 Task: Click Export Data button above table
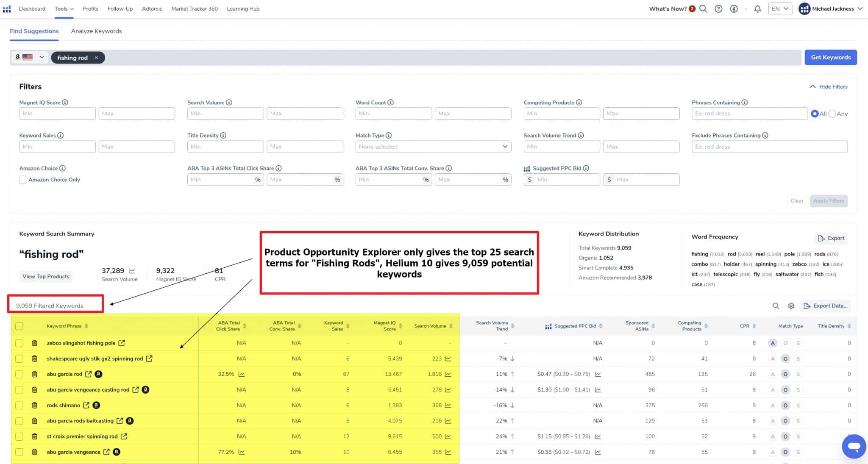click(x=826, y=306)
